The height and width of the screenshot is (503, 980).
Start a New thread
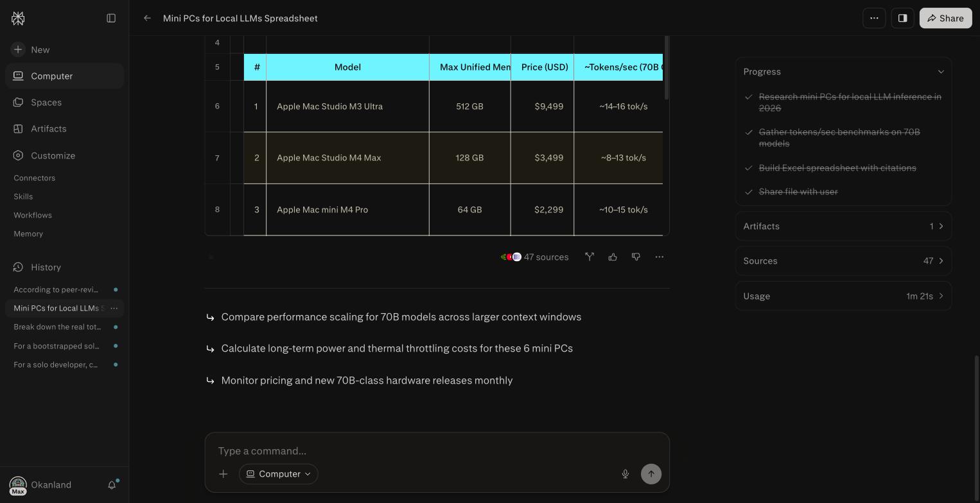tap(64, 49)
